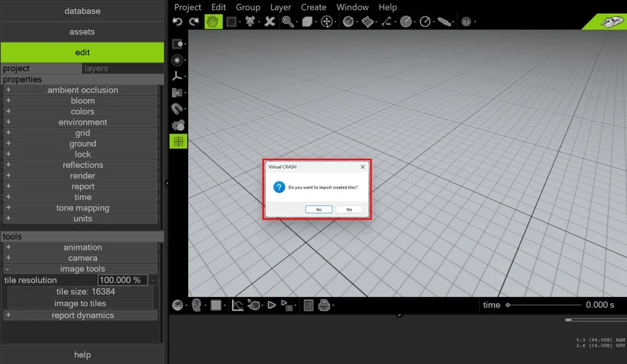Expand the animation tool section
This screenshot has width=627, height=364.
(80, 247)
